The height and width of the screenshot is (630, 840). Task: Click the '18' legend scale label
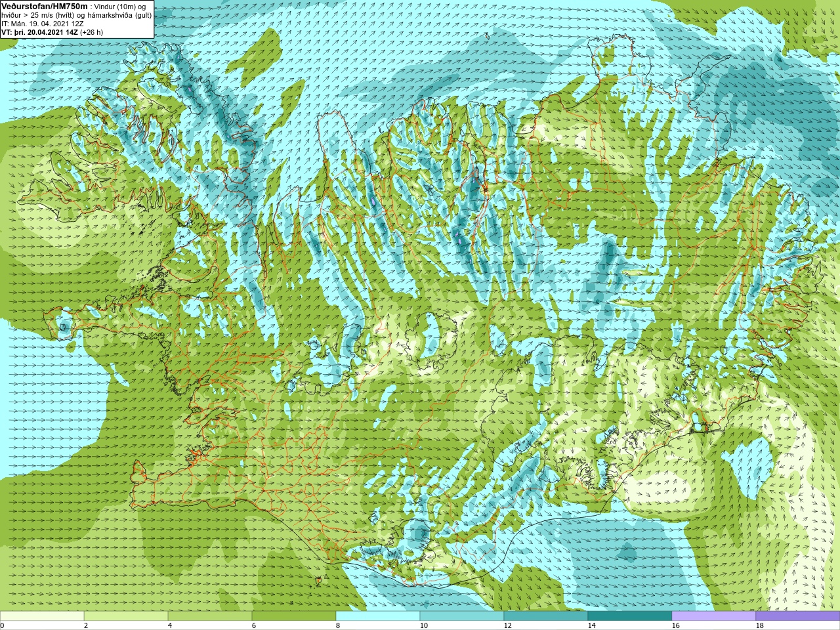pyautogui.click(x=759, y=625)
